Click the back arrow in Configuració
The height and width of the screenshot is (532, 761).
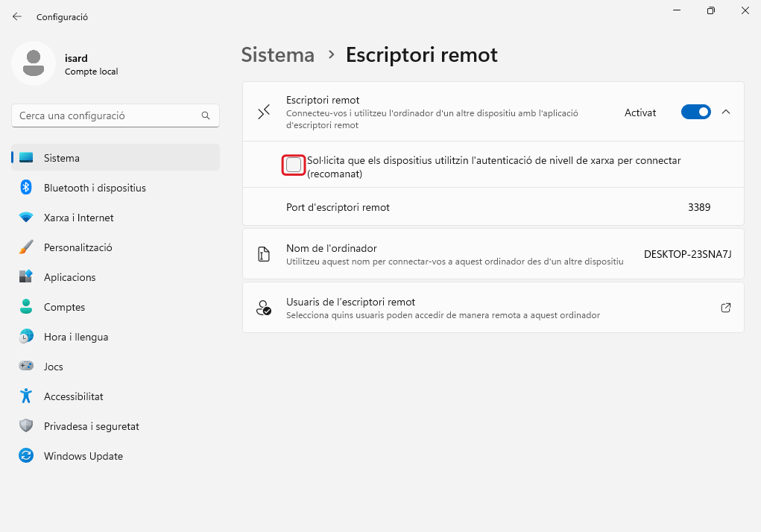click(17, 16)
